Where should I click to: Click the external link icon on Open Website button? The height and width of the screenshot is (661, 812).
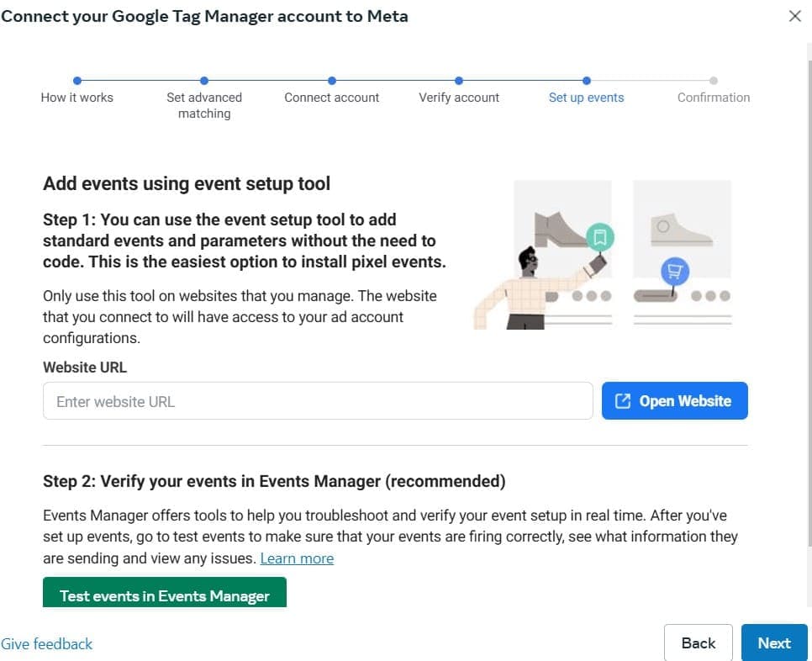click(623, 400)
